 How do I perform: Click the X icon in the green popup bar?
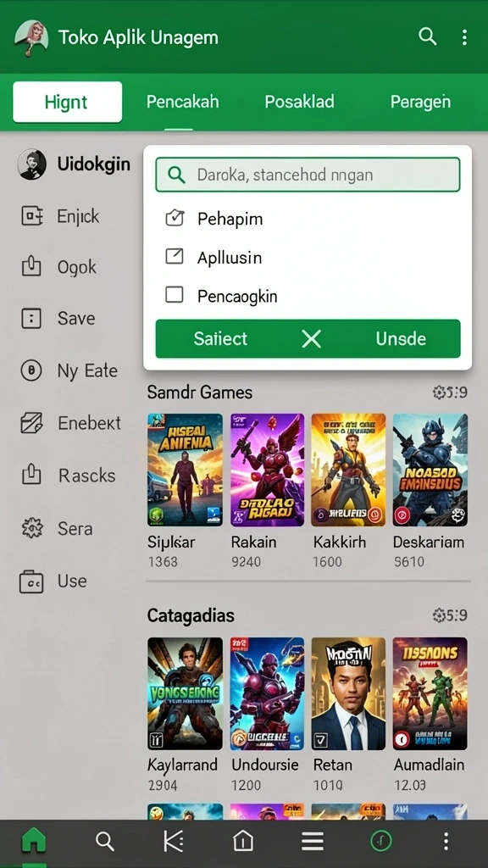pyautogui.click(x=312, y=339)
